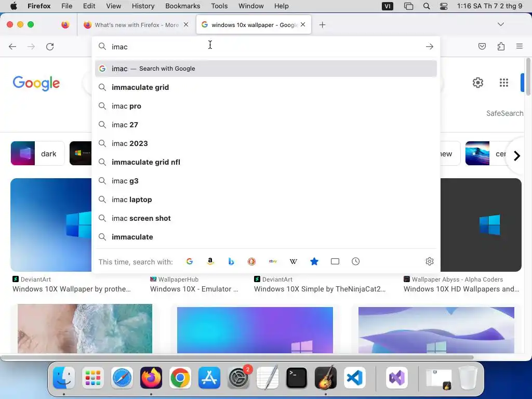Viewport: 532px width, 399px height.
Task: Go to the Google logo homepage
Action: click(36, 84)
